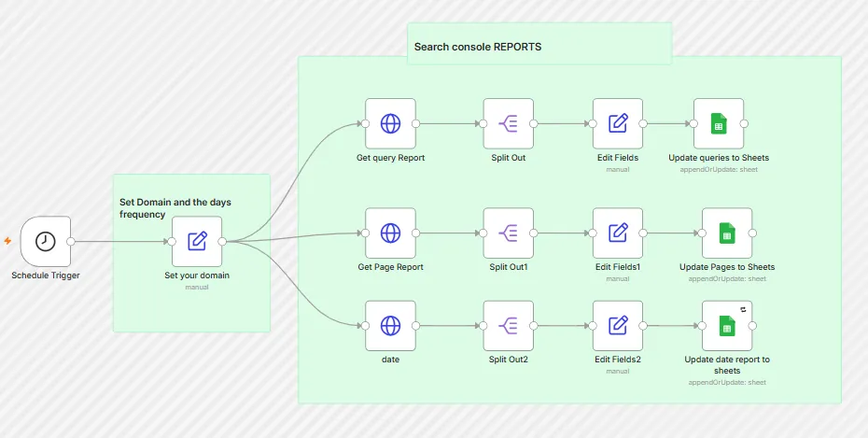
Task: Open Update date report to sheets node
Action: (727, 326)
